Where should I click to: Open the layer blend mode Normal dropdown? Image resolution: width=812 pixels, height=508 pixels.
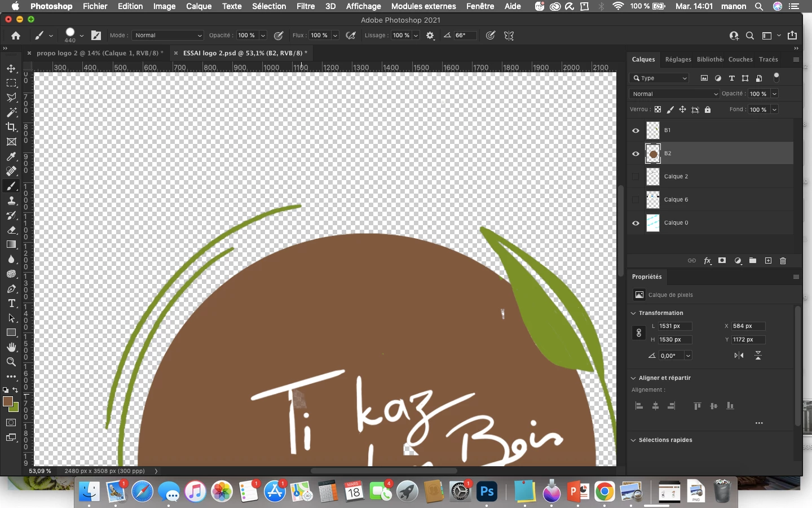click(674, 94)
